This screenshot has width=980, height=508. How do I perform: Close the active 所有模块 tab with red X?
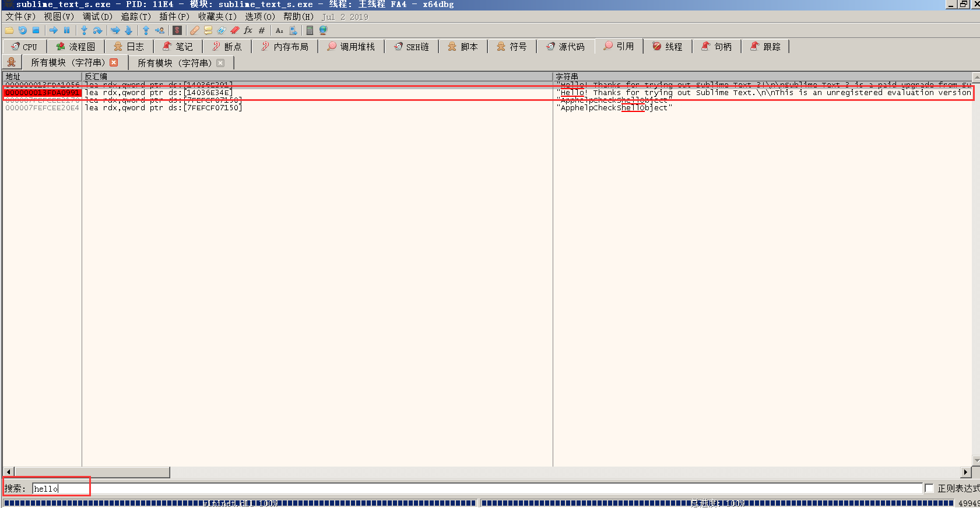tap(114, 62)
